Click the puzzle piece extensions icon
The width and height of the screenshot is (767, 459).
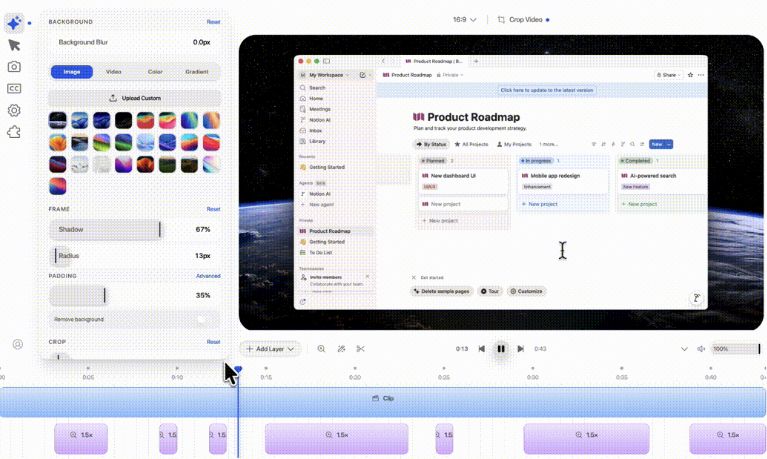[14, 132]
